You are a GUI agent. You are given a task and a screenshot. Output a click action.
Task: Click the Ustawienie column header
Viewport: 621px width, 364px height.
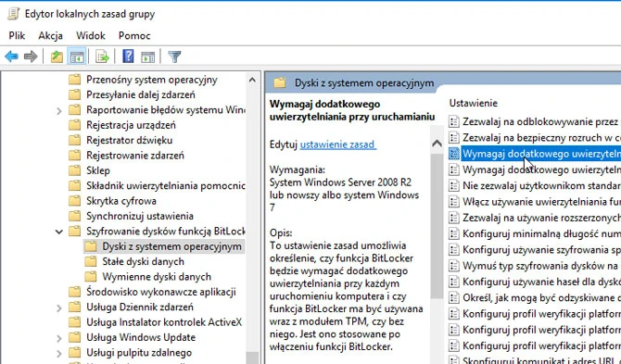(474, 103)
